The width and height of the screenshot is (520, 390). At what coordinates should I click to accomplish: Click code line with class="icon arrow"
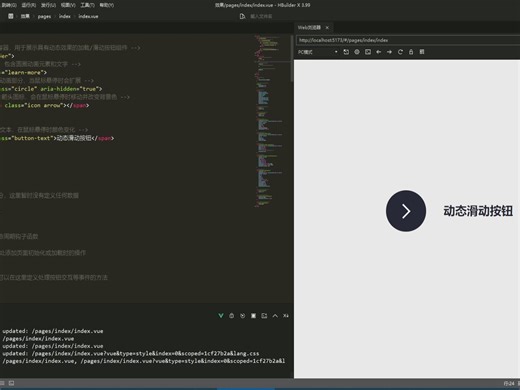pyautogui.click(x=45, y=105)
